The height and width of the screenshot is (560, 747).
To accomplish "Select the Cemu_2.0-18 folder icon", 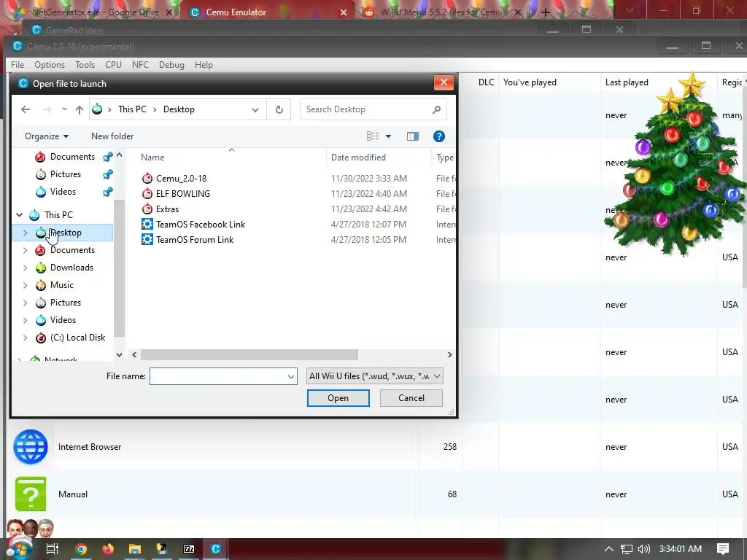I will [x=147, y=179].
